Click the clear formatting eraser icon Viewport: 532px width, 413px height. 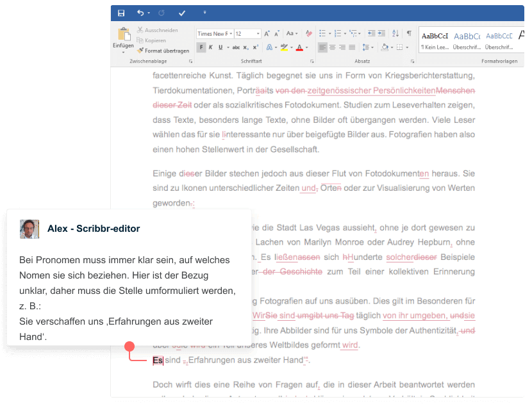309,33
